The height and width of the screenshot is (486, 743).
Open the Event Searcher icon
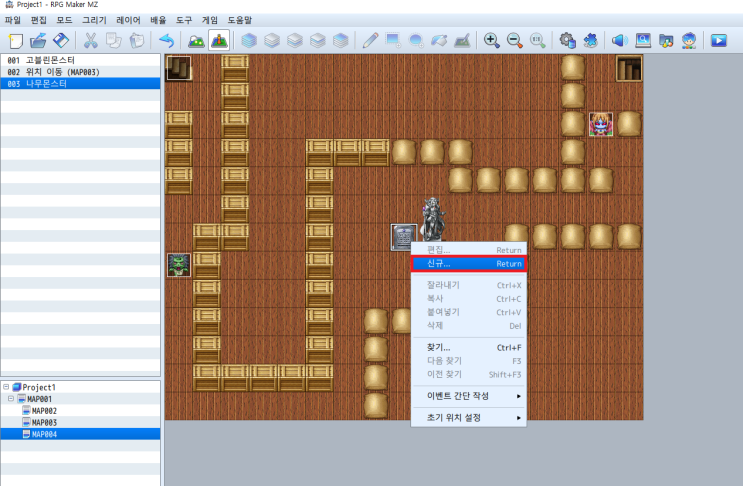tap(643, 41)
